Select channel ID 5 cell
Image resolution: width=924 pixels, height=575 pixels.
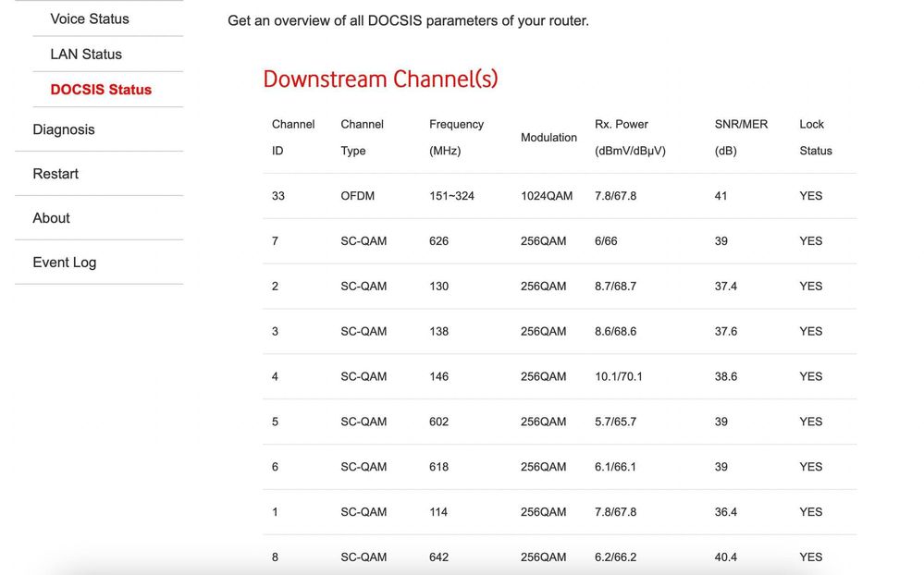(275, 422)
